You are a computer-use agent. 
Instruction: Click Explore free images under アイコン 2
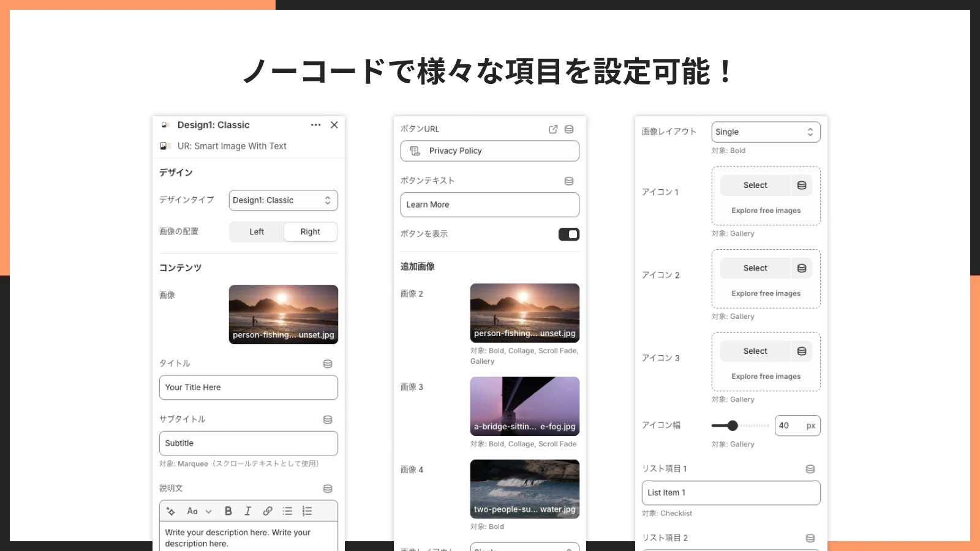[x=766, y=294]
